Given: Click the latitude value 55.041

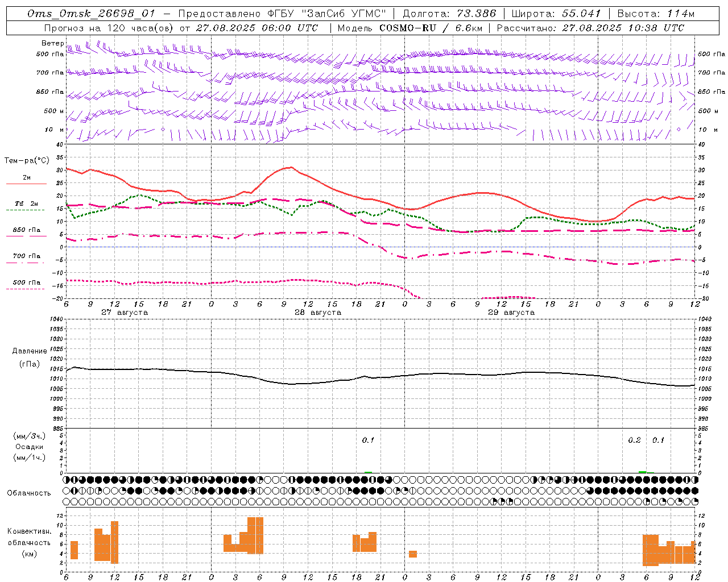Looking at the screenshot, I should tap(581, 14).
